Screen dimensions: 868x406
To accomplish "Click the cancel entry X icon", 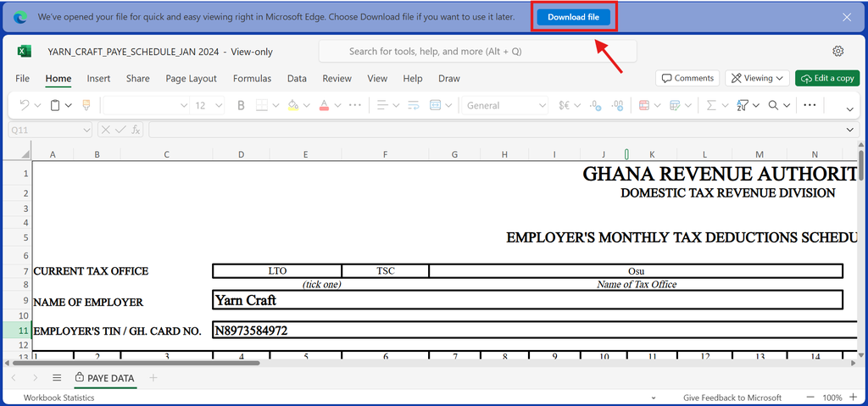I will click(x=106, y=130).
